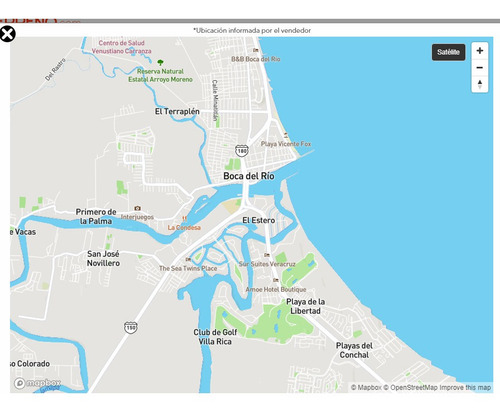Image resolution: width=500 pixels, height=412 pixels.
Task: Click the restaurant icon above La Condesa
Action: pos(184,219)
